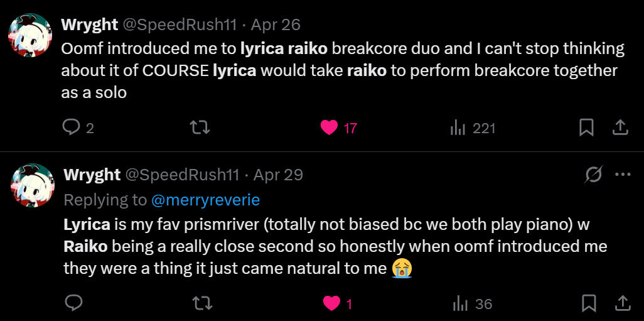The height and width of the screenshot is (321, 644).
Task: Open the Apr 26 timestamp link
Action: click(276, 24)
